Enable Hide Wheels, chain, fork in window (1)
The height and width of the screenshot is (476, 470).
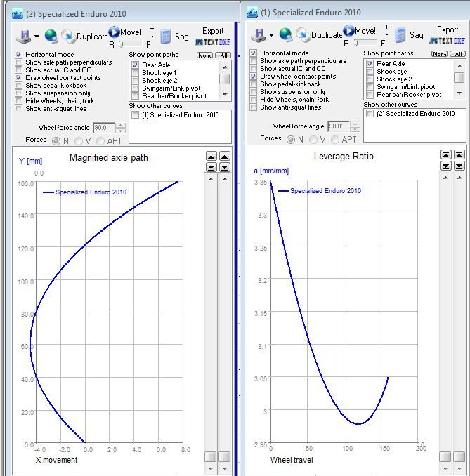(253, 100)
